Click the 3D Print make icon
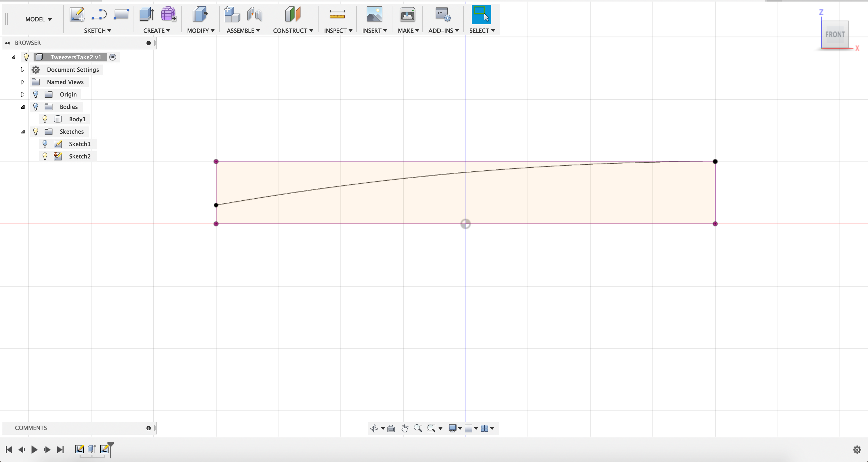The height and width of the screenshot is (462, 868). point(407,15)
